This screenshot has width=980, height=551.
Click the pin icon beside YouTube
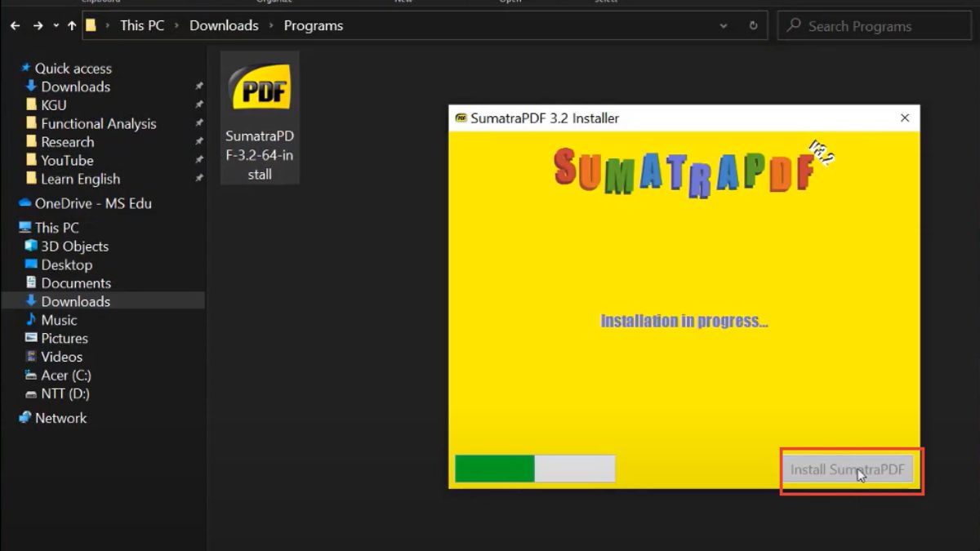pyautogui.click(x=198, y=161)
